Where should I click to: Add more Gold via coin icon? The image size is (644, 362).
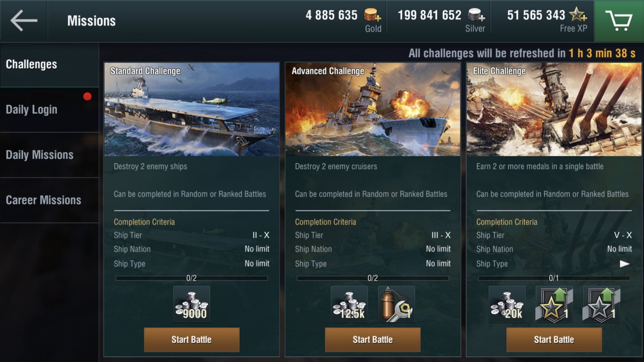click(373, 15)
